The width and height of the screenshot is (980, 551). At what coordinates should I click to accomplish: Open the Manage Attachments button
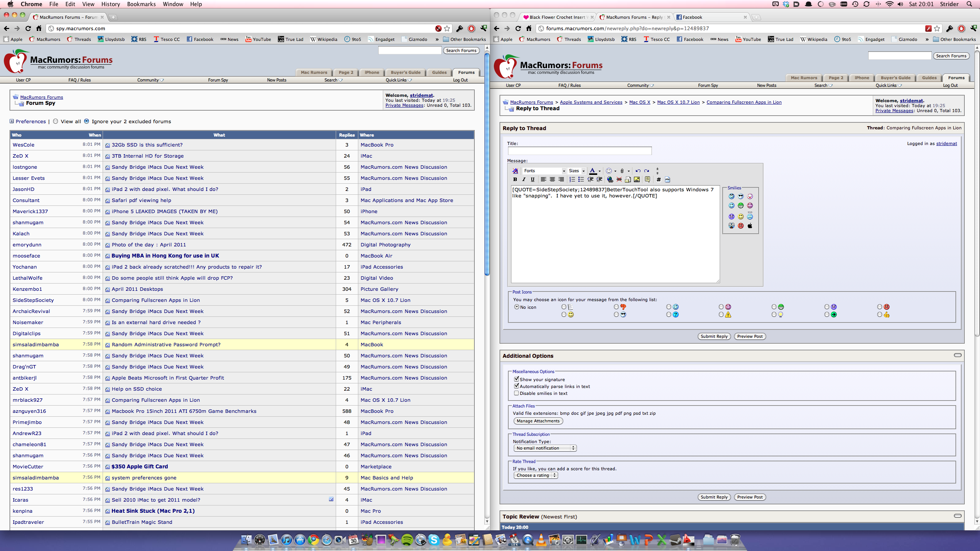pos(538,421)
